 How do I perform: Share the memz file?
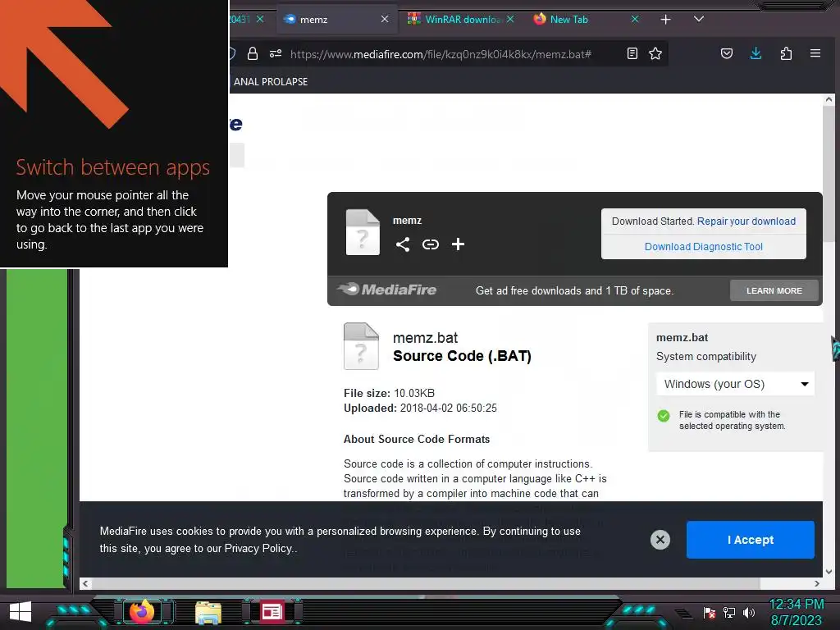[403, 244]
